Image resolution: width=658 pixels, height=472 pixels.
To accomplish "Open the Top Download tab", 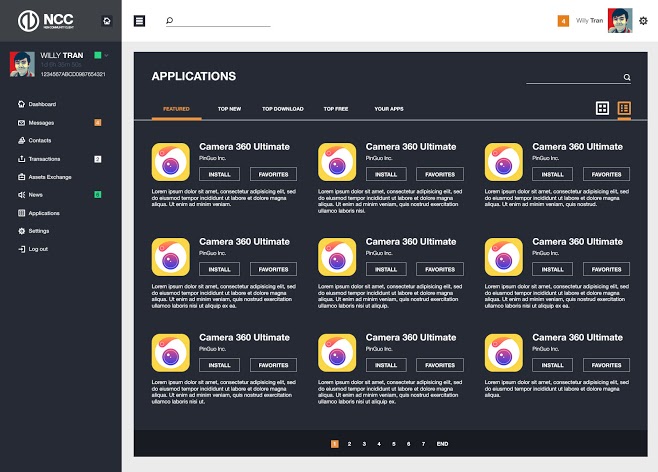I will click(x=283, y=108).
